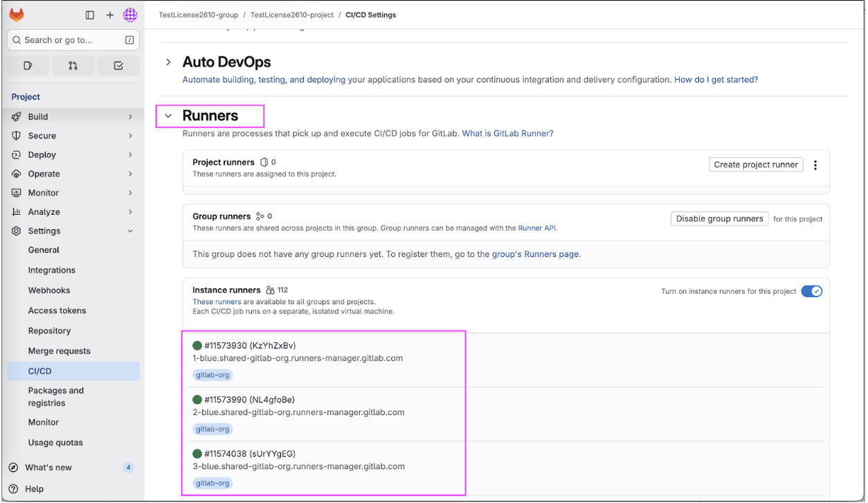Open Webhooks in Settings sidebar
Image resolution: width=868 pixels, height=503 pixels.
[48, 290]
